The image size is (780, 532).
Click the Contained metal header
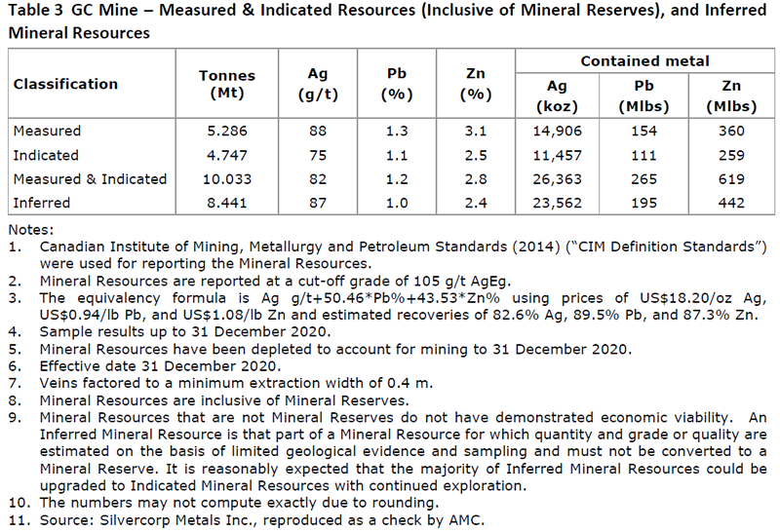click(x=644, y=61)
